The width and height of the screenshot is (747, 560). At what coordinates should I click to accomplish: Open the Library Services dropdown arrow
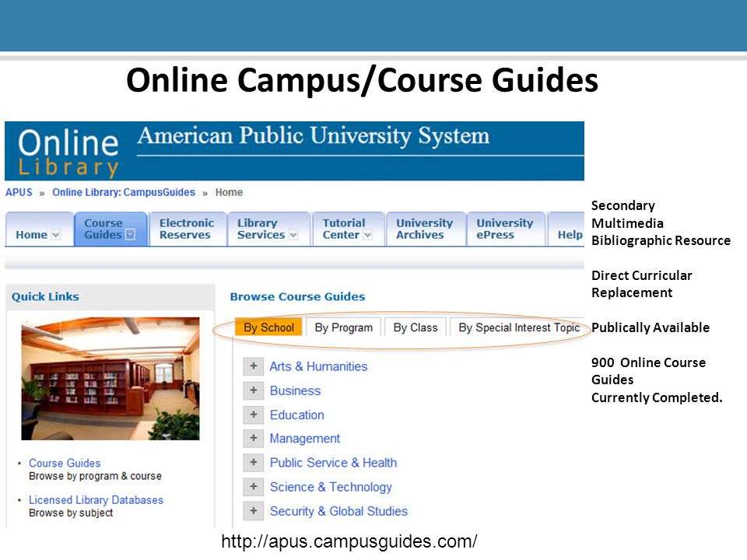[x=293, y=235]
